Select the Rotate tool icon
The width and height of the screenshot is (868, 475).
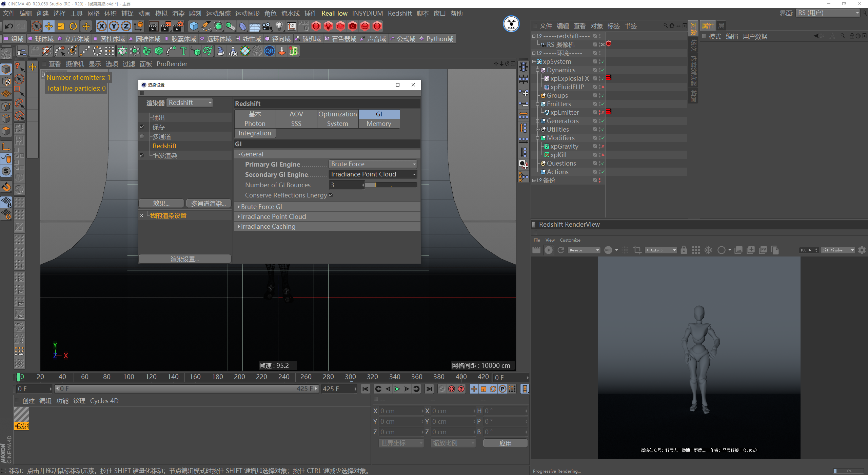click(x=73, y=26)
